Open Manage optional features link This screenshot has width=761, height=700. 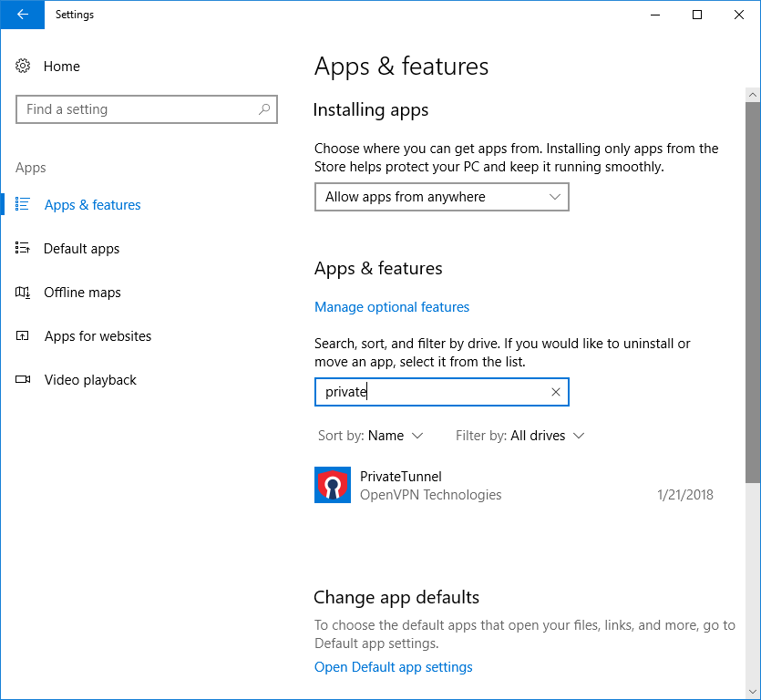392,307
